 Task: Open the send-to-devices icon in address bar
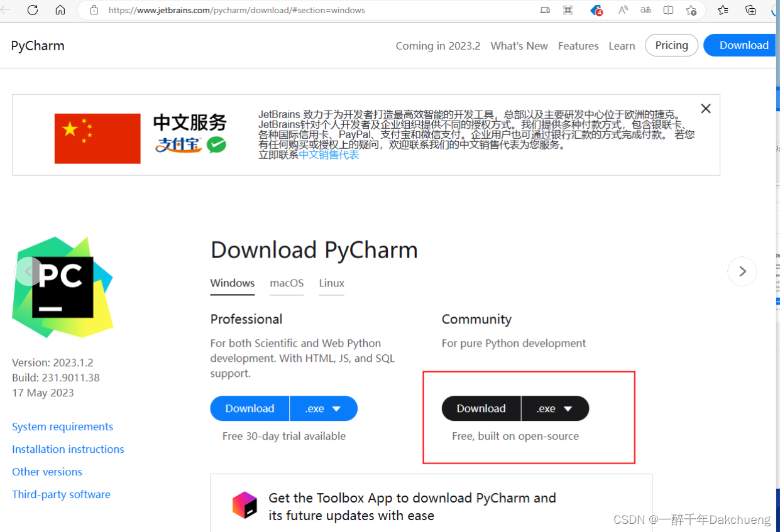[545, 10]
